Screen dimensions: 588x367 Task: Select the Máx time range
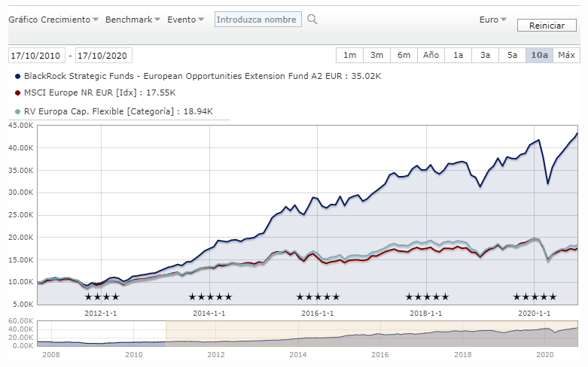[567, 55]
